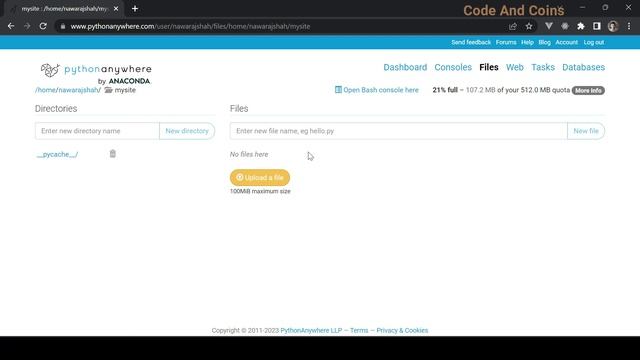640x360 pixels.
Task: Visit the Blog link
Action: (x=544, y=42)
